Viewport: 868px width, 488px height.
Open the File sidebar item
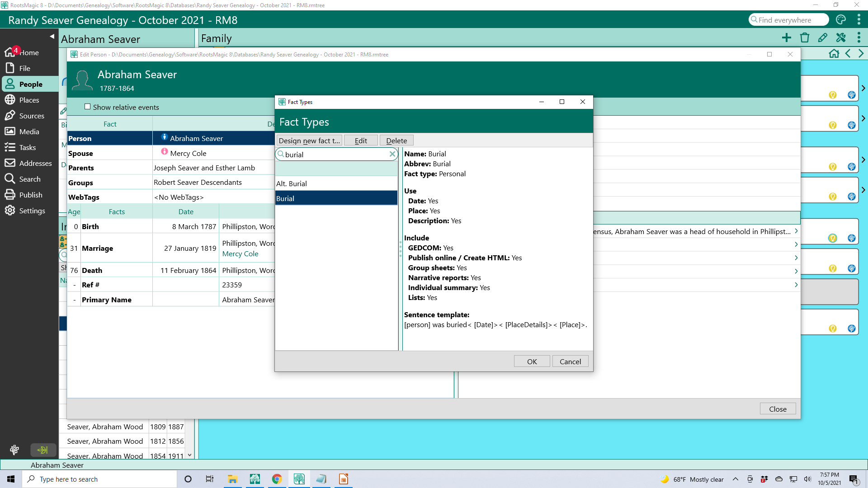(x=29, y=68)
